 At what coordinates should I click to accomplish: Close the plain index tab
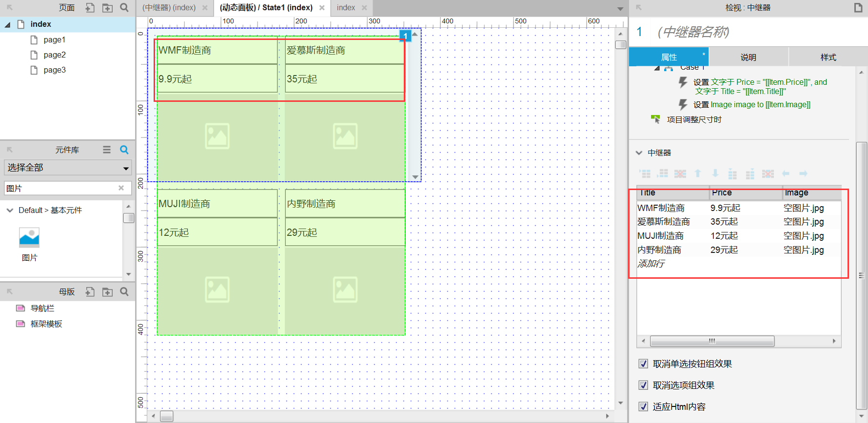point(364,8)
